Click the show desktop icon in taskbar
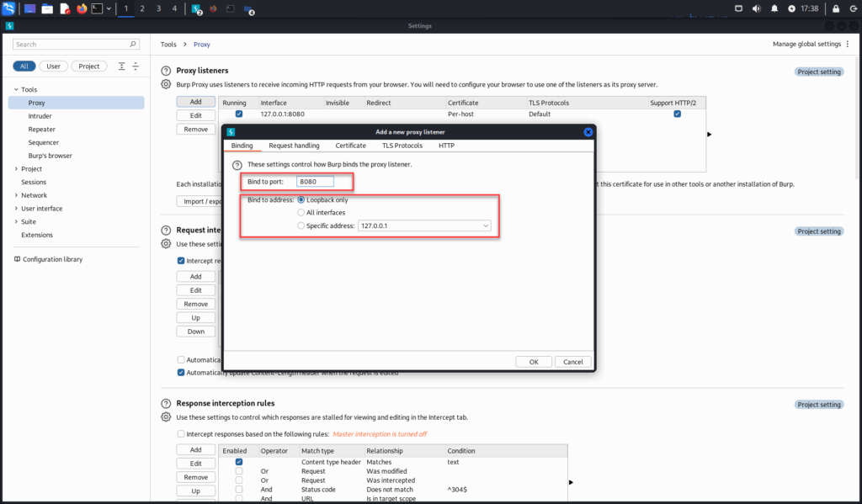 click(x=29, y=8)
